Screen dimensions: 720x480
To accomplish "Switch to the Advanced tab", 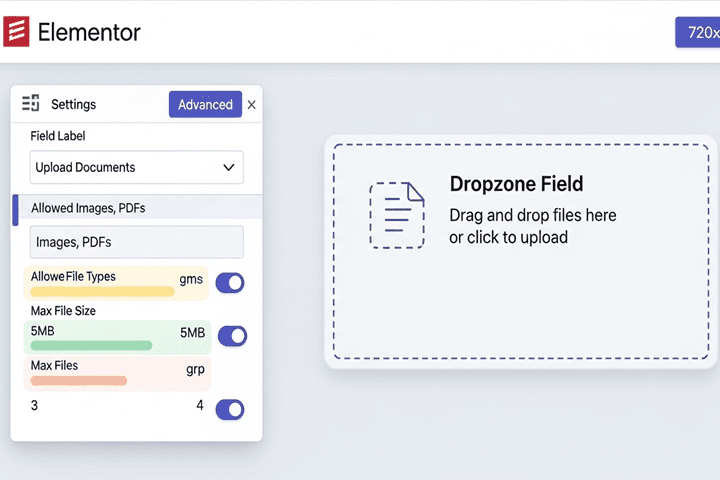I will point(205,104).
